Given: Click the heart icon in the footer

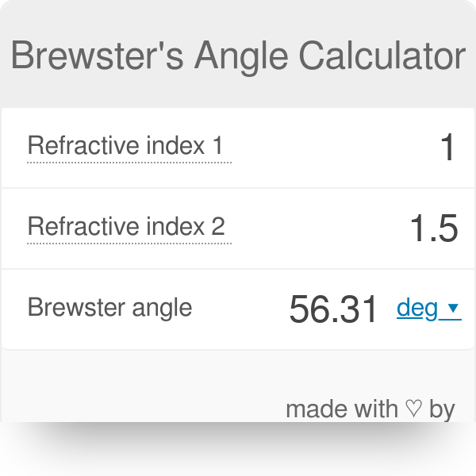Looking at the screenshot, I should [413, 409].
